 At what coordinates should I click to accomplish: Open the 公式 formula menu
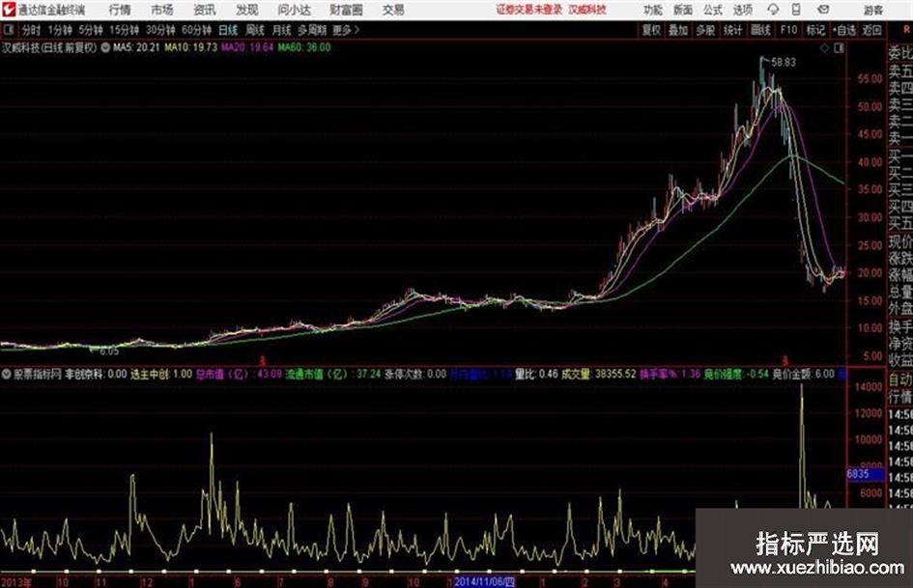[713, 10]
